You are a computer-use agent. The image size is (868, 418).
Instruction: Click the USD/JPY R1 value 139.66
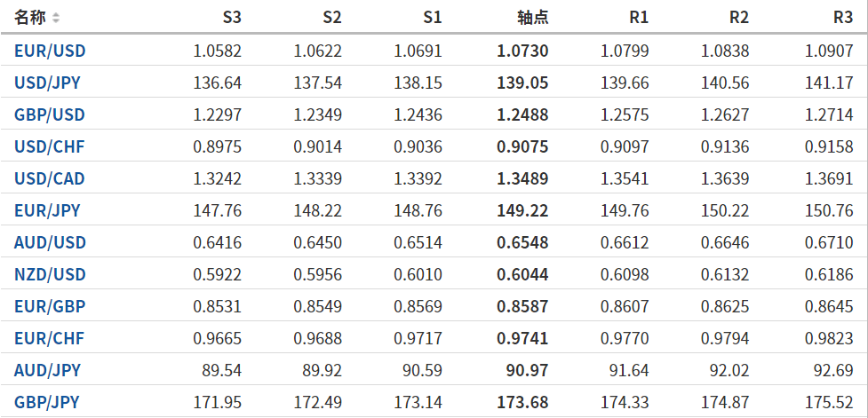pos(625,83)
